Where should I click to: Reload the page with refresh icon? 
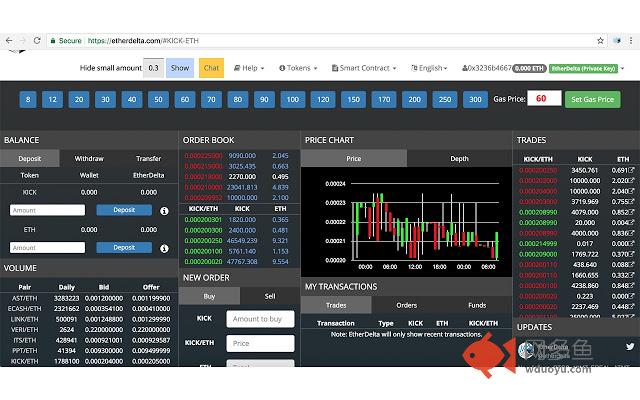click(37, 40)
